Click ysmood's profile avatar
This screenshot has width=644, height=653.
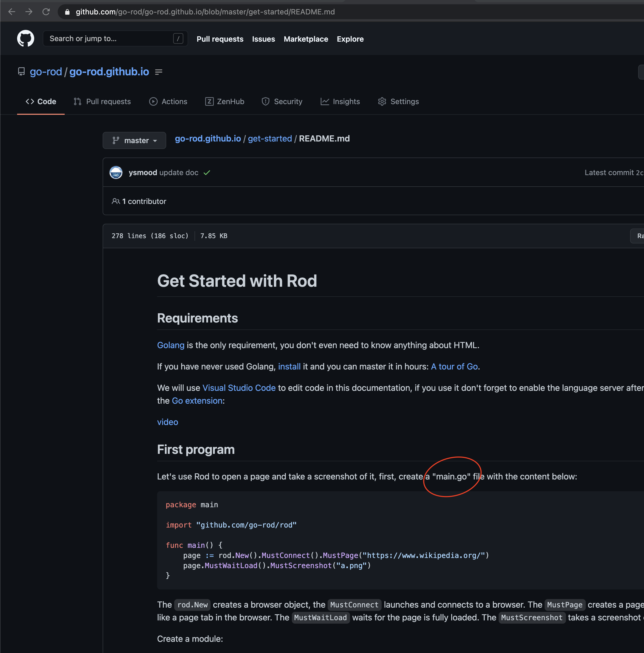tap(116, 172)
